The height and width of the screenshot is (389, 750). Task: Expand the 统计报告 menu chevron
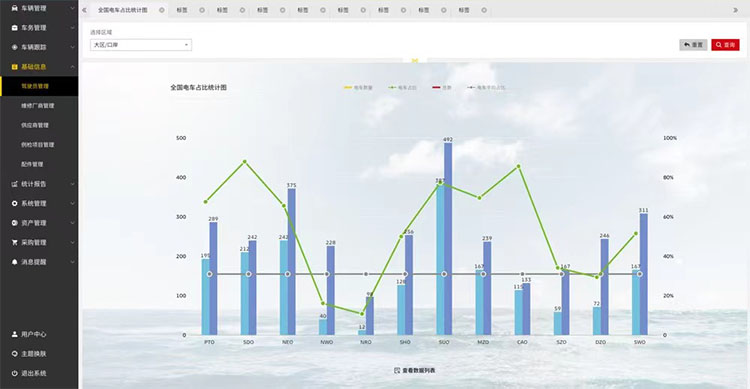tap(72, 184)
